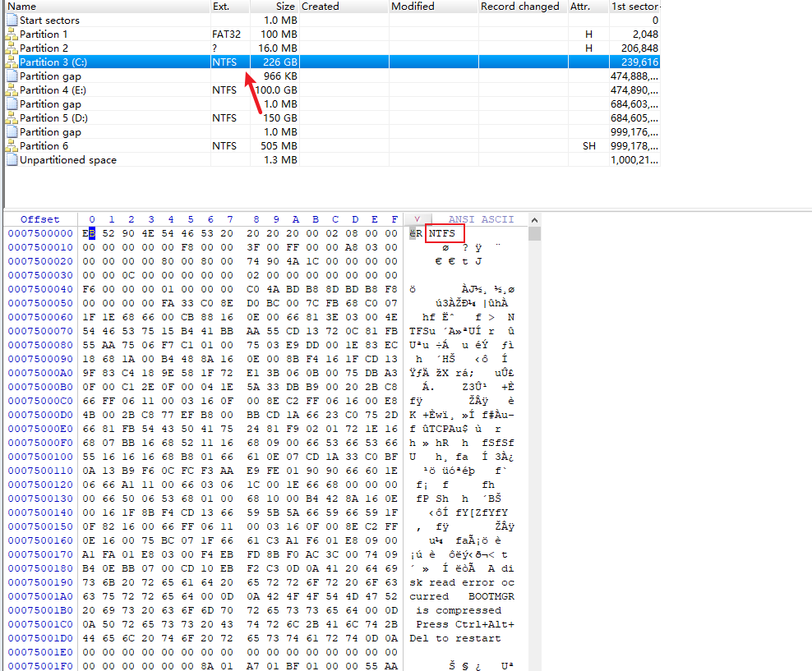
Task: Click the Created column header
Action: click(x=321, y=6)
